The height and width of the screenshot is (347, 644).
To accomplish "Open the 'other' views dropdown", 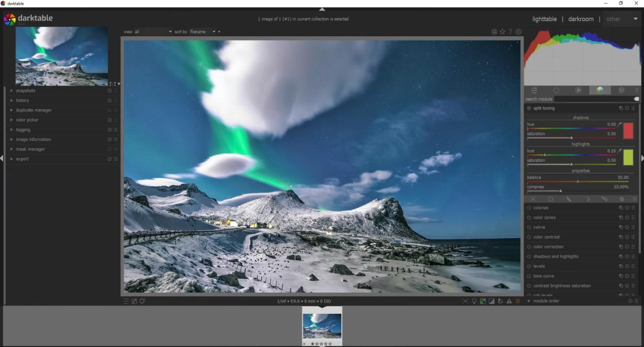I will 622,19.
